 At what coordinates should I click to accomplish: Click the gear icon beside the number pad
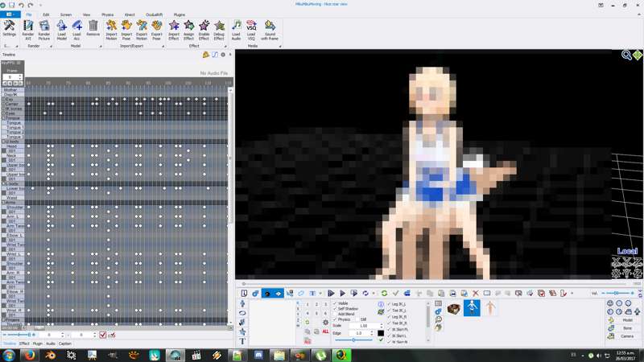click(x=325, y=323)
